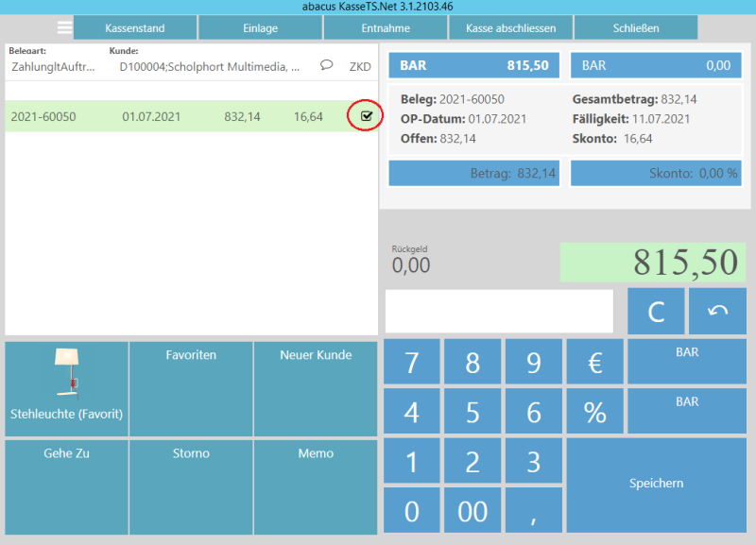Open the Kassenstand menu

point(134,28)
